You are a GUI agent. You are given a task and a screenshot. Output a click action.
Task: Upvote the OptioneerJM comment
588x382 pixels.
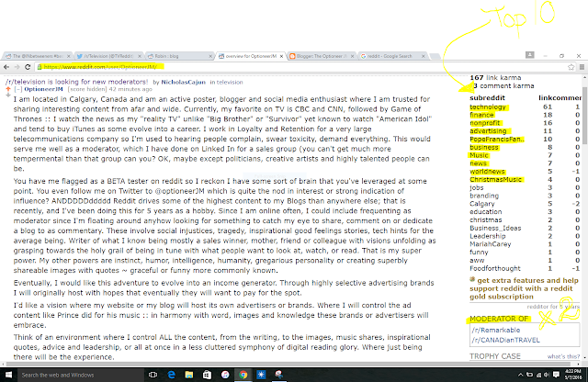(8, 89)
